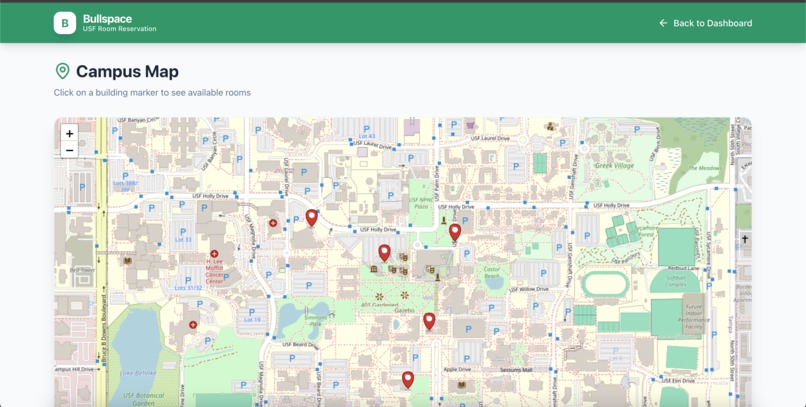Click the monument icon beside USF NPHC Plaza
This screenshot has width=806, height=407.
(x=444, y=221)
